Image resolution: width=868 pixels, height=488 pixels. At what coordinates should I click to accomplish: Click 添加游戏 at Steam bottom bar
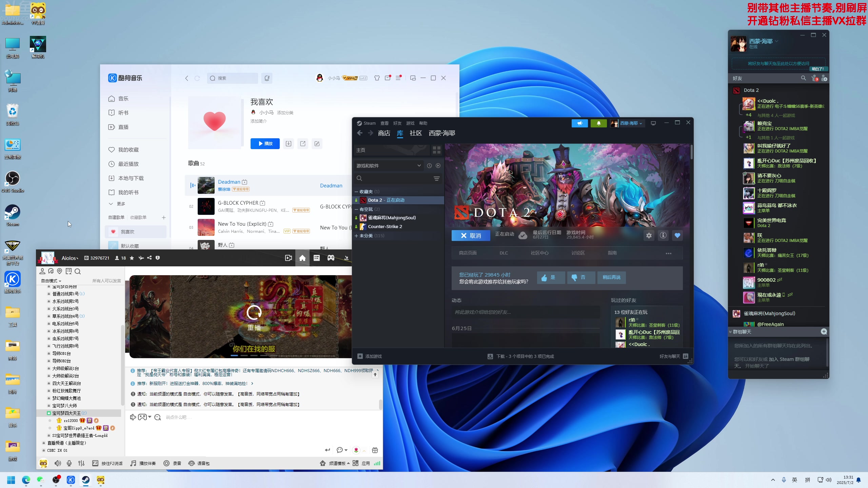click(x=370, y=356)
